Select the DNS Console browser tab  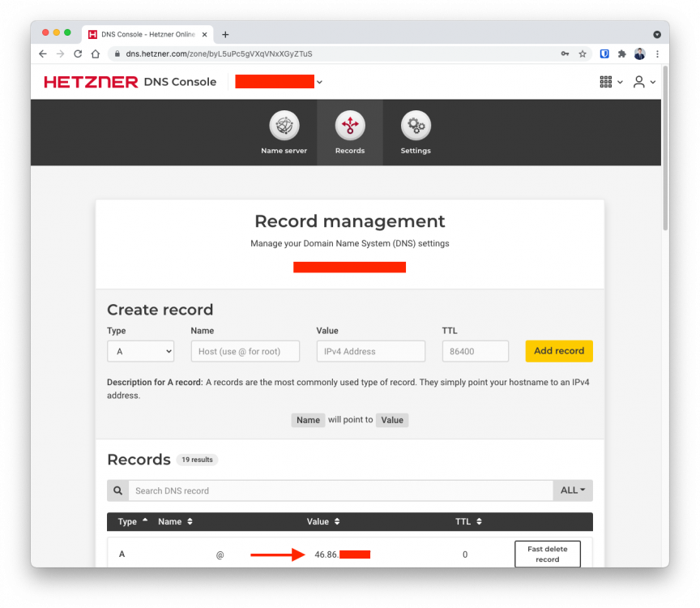pos(147,34)
